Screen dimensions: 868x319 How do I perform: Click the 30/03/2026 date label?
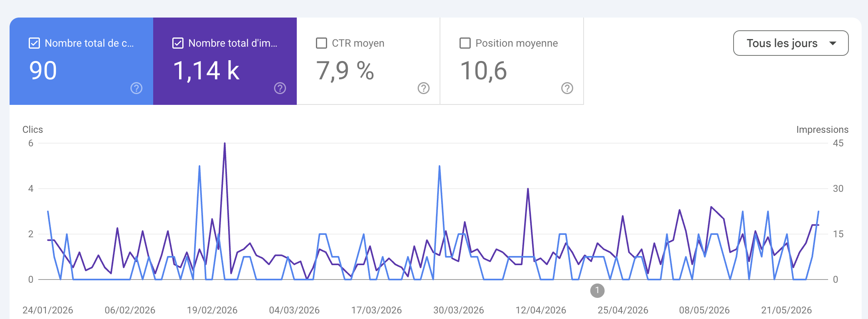[459, 310]
